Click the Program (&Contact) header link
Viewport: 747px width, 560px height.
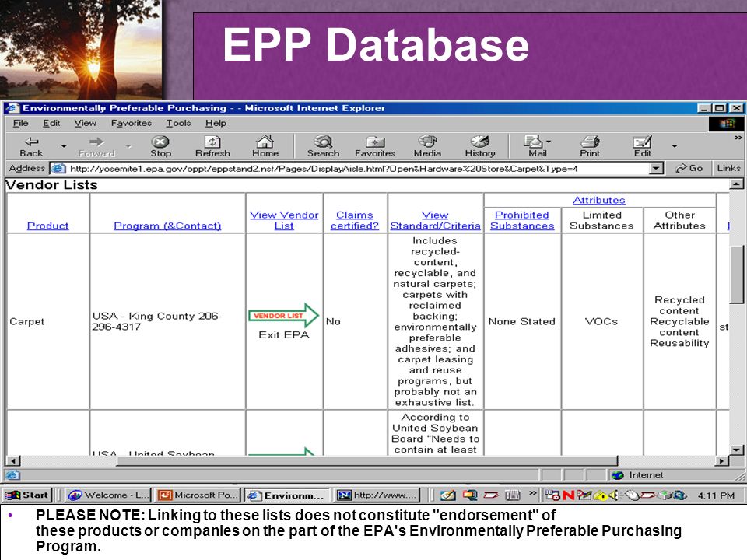click(x=167, y=226)
